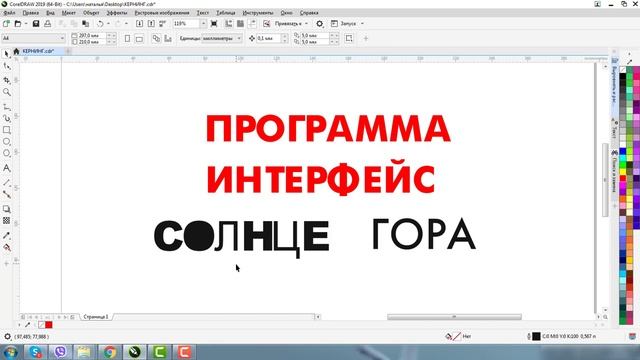Open the Text menu
640x360 pixels.
202,13
